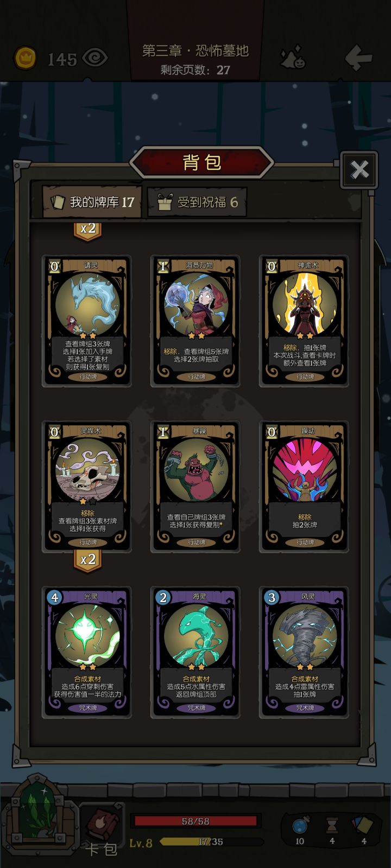Select the 洞悉万物 card

(195, 321)
